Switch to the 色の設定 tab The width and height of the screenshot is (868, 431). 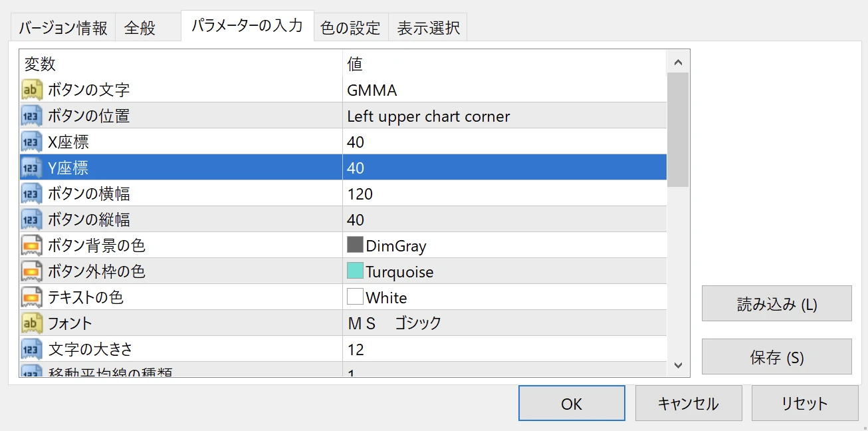coord(351,27)
